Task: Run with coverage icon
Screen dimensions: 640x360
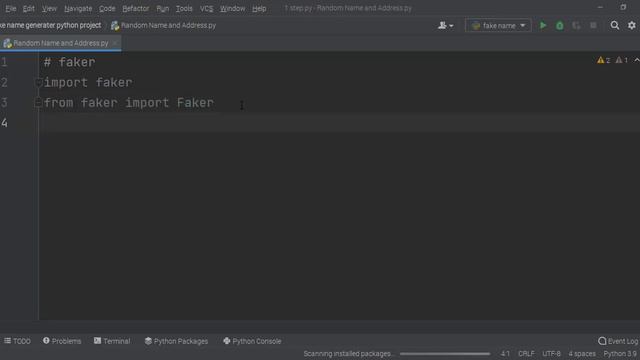Action: (x=576, y=25)
